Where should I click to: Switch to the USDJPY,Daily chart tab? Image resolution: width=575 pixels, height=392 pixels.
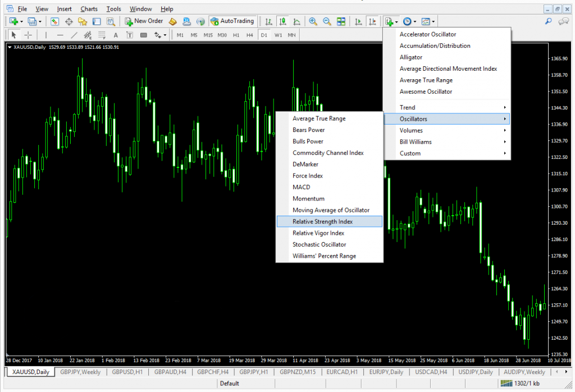click(x=476, y=372)
